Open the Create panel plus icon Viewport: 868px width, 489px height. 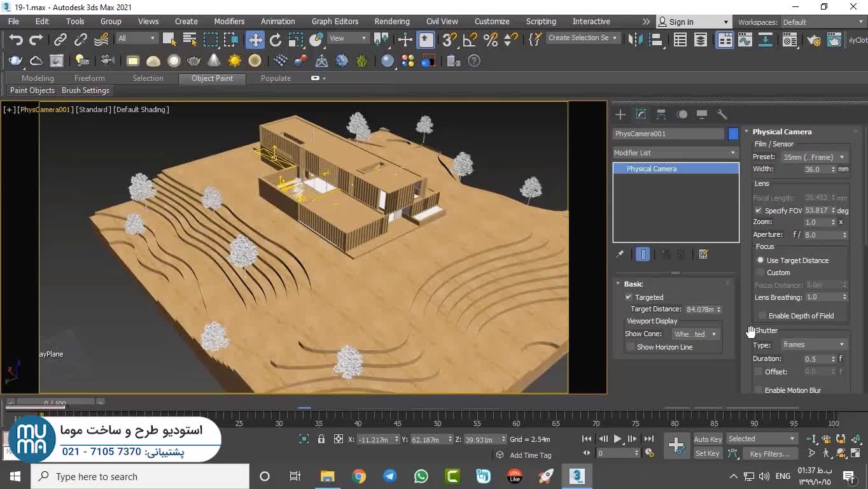click(620, 115)
